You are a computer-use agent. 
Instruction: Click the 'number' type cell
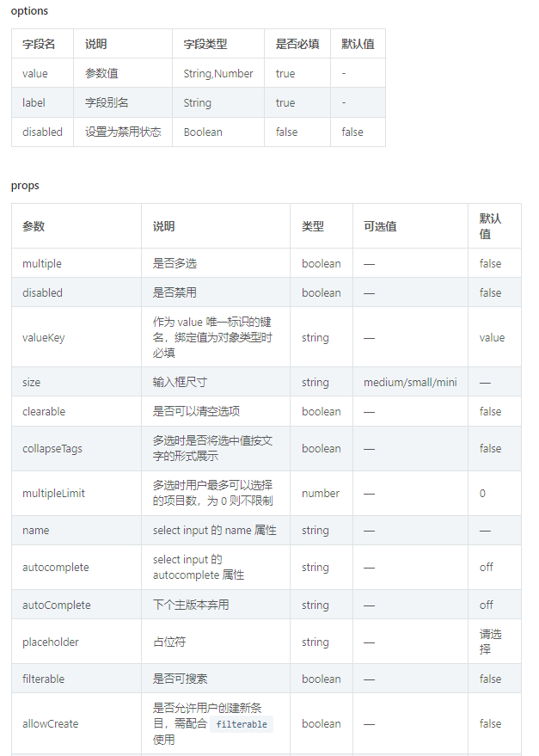click(x=322, y=493)
